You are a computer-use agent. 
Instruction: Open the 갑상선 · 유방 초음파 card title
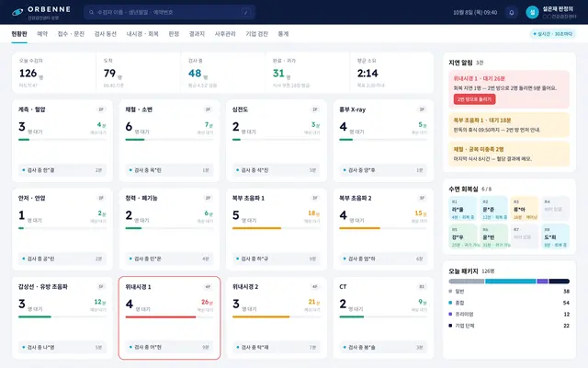coord(43,287)
